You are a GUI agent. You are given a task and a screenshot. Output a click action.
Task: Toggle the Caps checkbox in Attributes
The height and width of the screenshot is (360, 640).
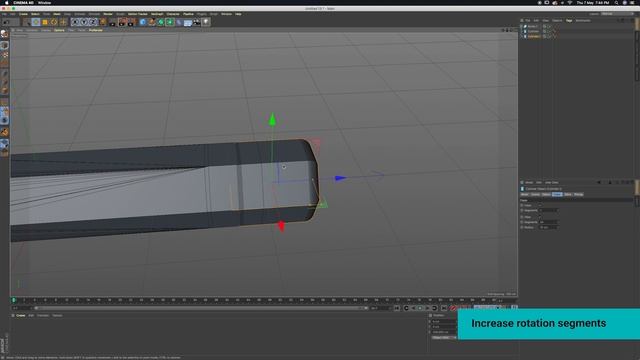pyautogui.click(x=540, y=205)
